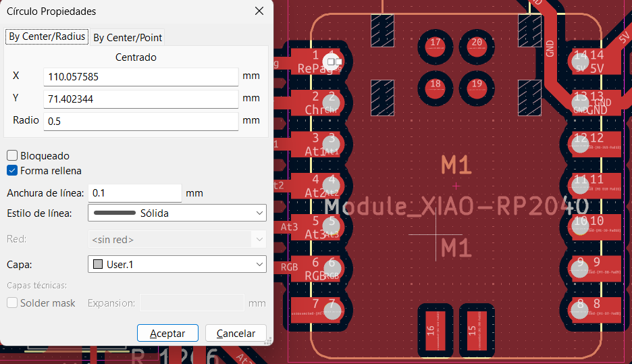Switch to By Center/Radius tab
This screenshot has height=364, width=632.
point(47,36)
